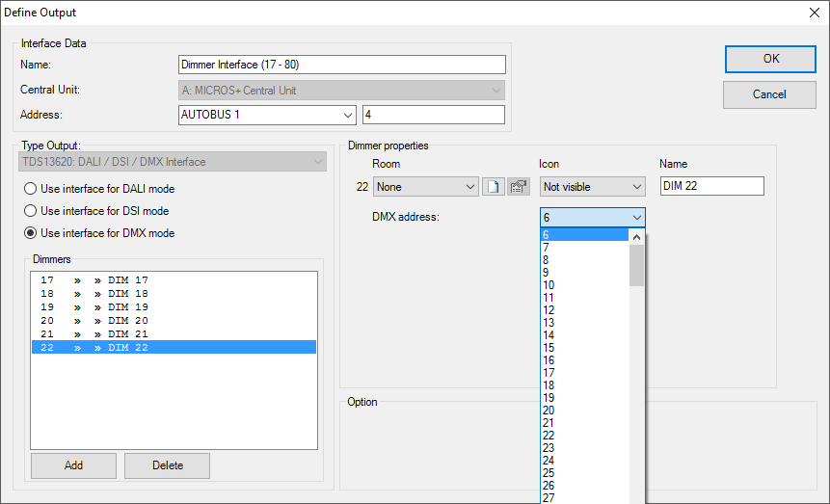Click the dimmer Name field showing DIM 22
The height and width of the screenshot is (504, 830).
point(711,187)
